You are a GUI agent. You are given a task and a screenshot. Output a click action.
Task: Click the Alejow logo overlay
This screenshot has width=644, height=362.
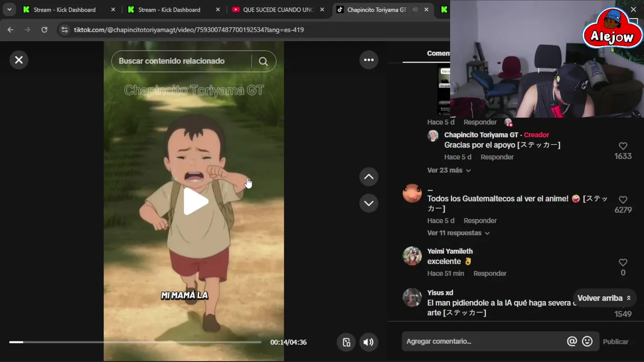point(613,29)
